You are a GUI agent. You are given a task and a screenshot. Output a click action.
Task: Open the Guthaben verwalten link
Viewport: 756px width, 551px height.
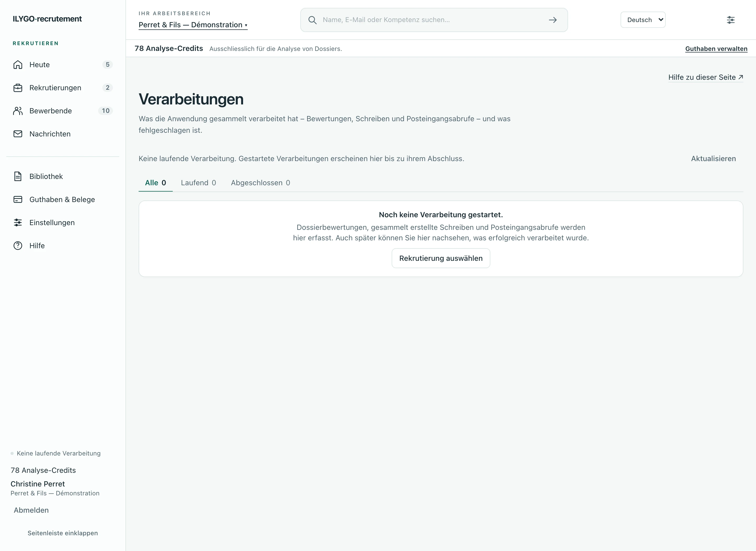[716, 49]
